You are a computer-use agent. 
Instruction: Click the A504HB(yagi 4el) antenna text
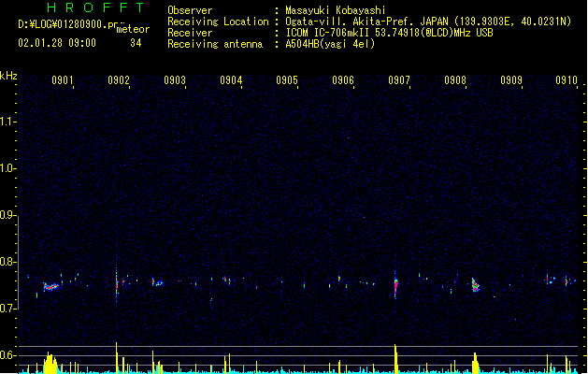point(330,44)
